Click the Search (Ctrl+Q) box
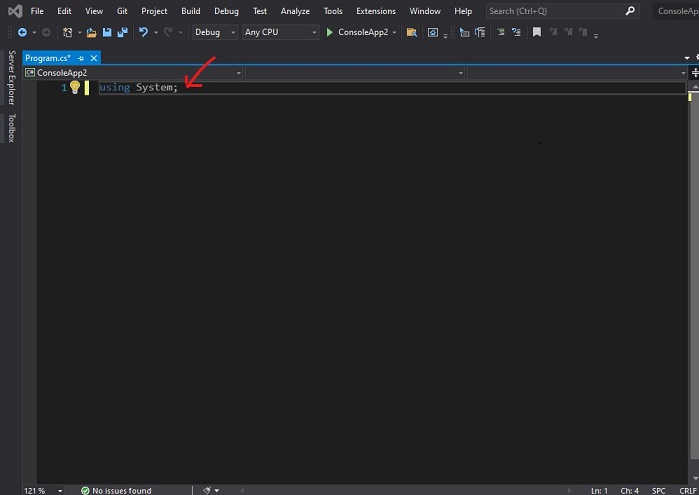The image size is (699, 495). (563, 11)
